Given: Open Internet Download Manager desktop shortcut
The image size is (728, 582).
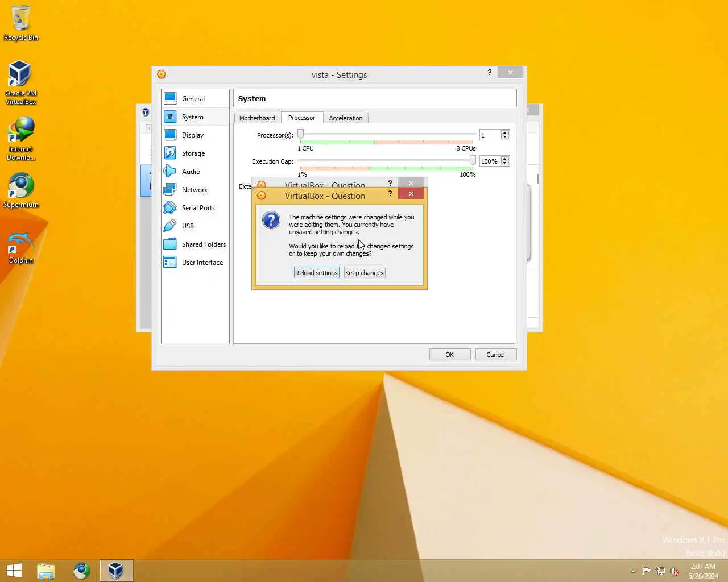Looking at the screenshot, I should tap(21, 139).
